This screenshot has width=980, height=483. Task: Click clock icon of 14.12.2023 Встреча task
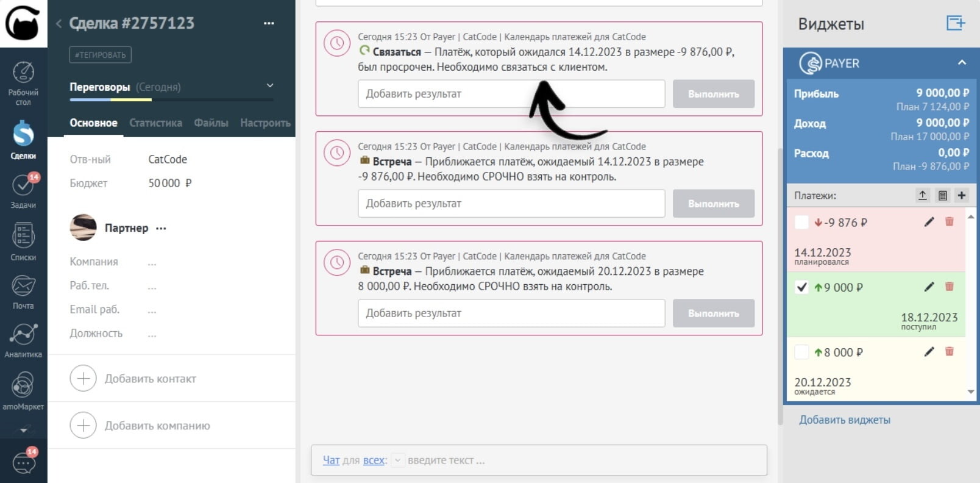coord(337,153)
